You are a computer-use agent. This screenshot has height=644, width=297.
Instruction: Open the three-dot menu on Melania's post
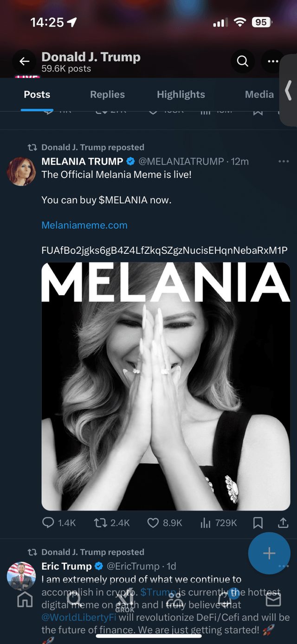coord(284,161)
